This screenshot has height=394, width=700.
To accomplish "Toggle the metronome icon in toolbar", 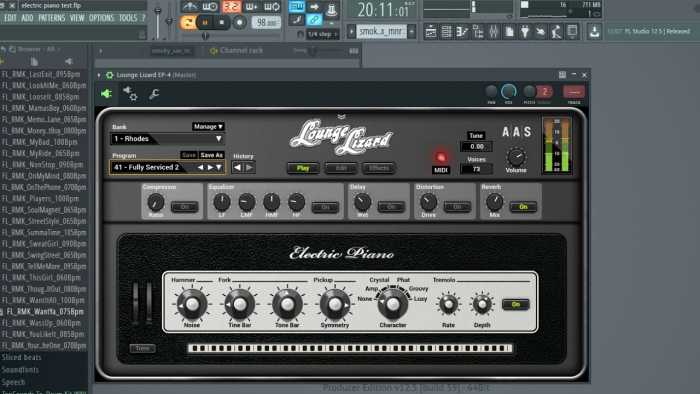I will [191, 6].
